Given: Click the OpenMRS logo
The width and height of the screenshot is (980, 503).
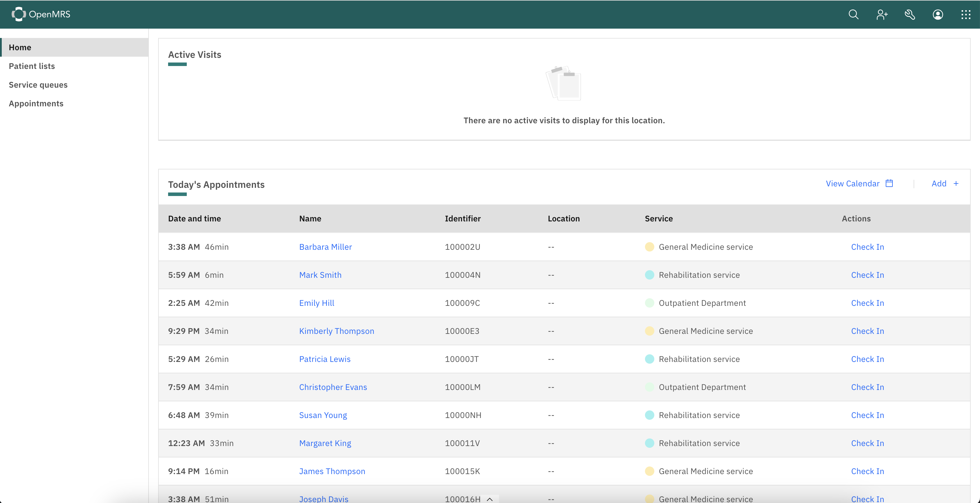Looking at the screenshot, I should 41,14.
